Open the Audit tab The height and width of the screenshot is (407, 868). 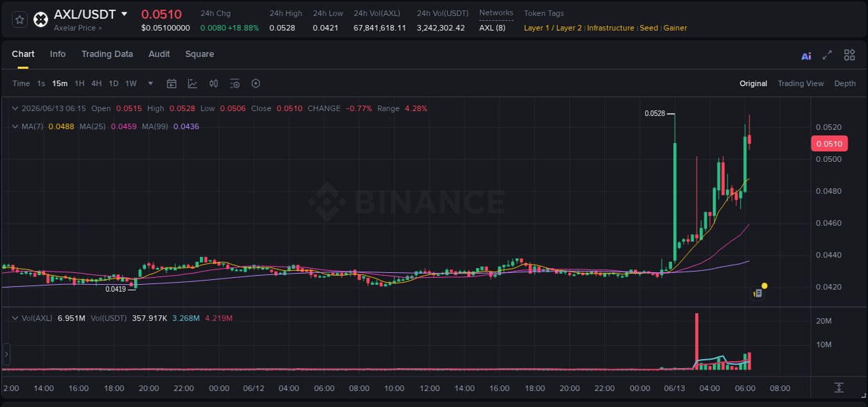point(159,54)
